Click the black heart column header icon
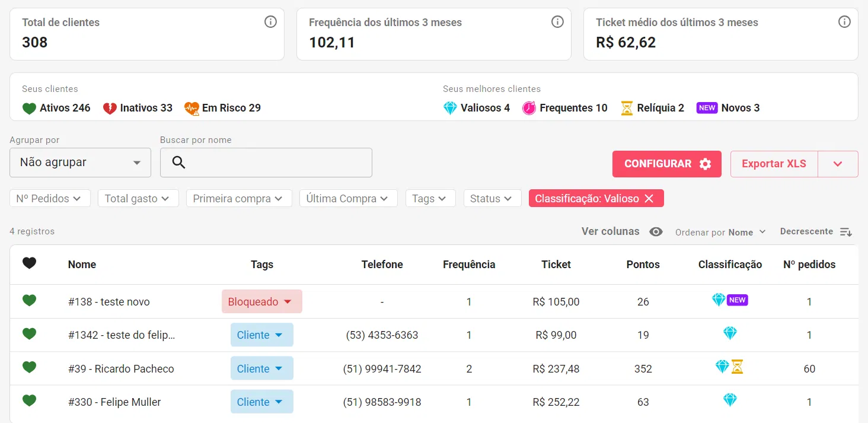The width and height of the screenshot is (868, 423). (29, 263)
